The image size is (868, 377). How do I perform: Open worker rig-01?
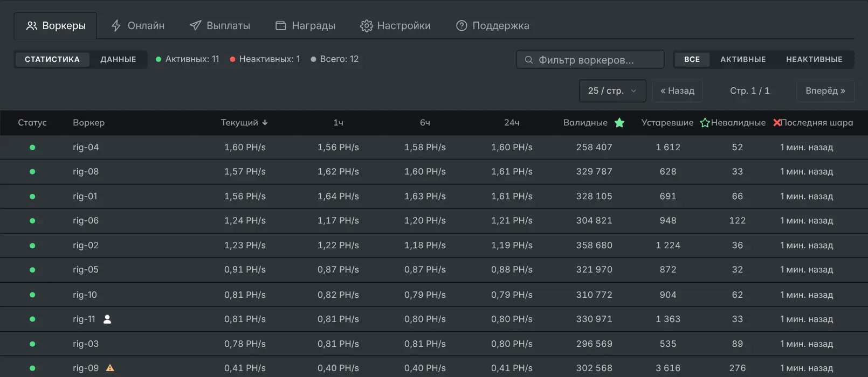pos(85,197)
